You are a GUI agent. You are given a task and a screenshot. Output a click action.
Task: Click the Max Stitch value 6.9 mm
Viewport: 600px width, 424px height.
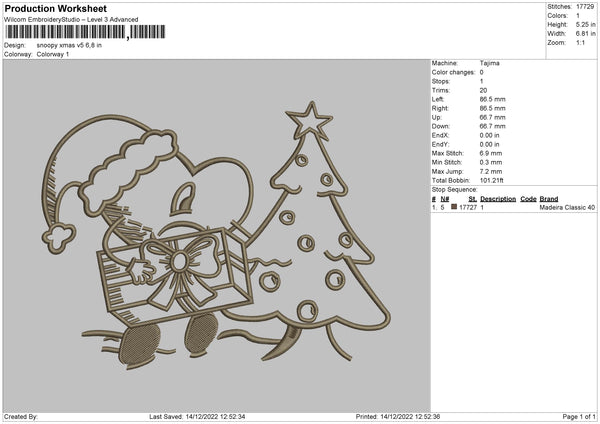coord(491,153)
